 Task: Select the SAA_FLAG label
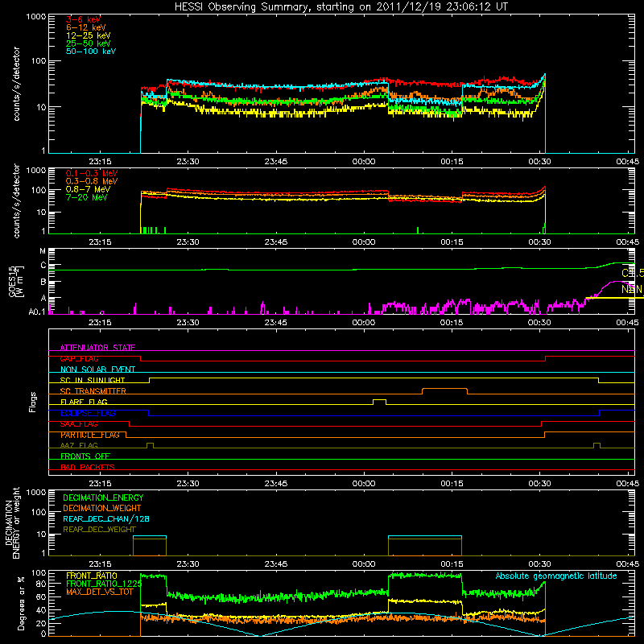point(79,424)
